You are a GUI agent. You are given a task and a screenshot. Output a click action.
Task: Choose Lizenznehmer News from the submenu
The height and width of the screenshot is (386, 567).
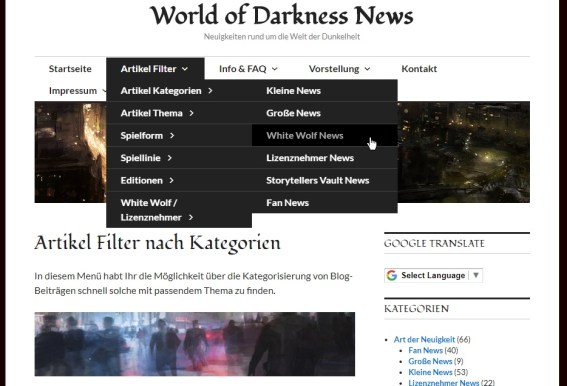(x=325, y=158)
